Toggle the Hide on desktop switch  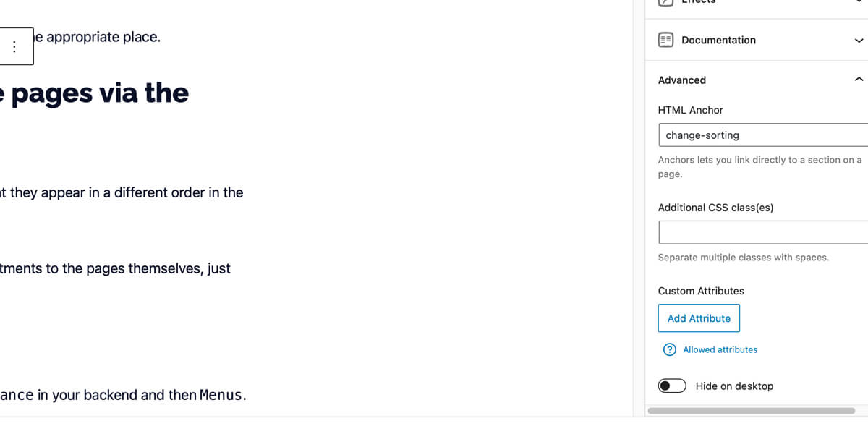[x=672, y=386]
